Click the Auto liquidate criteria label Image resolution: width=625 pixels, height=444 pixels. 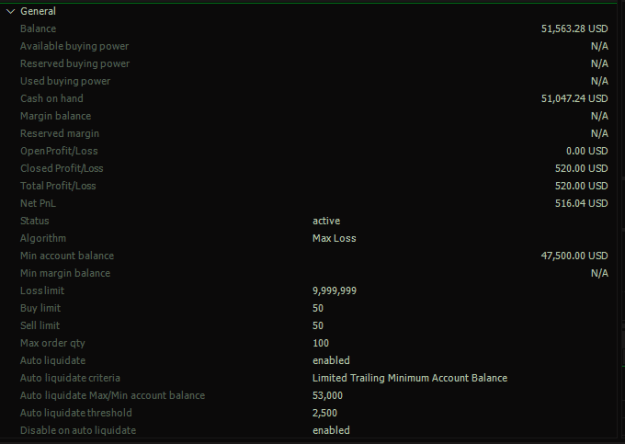(x=70, y=378)
